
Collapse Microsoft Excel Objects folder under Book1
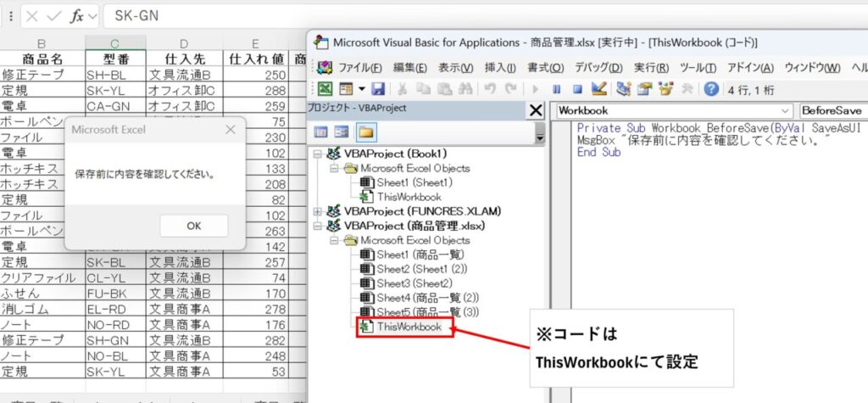pos(334,168)
